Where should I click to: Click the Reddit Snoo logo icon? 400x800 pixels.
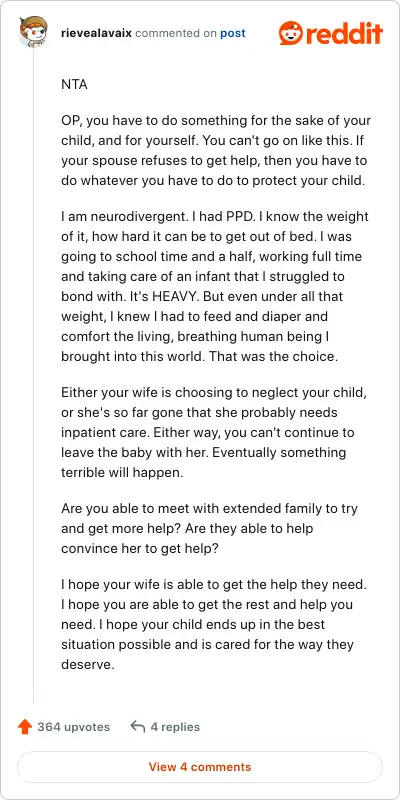point(291,33)
